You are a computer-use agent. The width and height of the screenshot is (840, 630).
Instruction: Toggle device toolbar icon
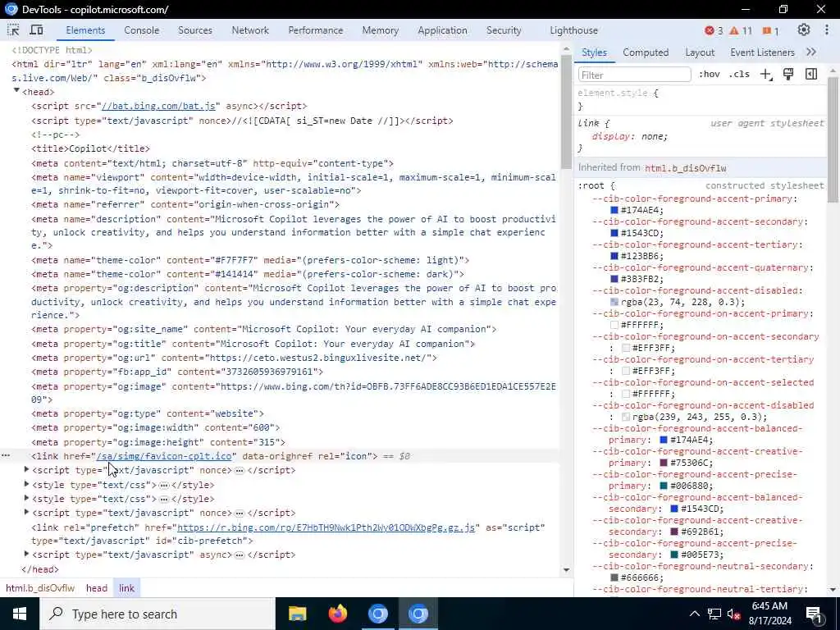point(36,30)
